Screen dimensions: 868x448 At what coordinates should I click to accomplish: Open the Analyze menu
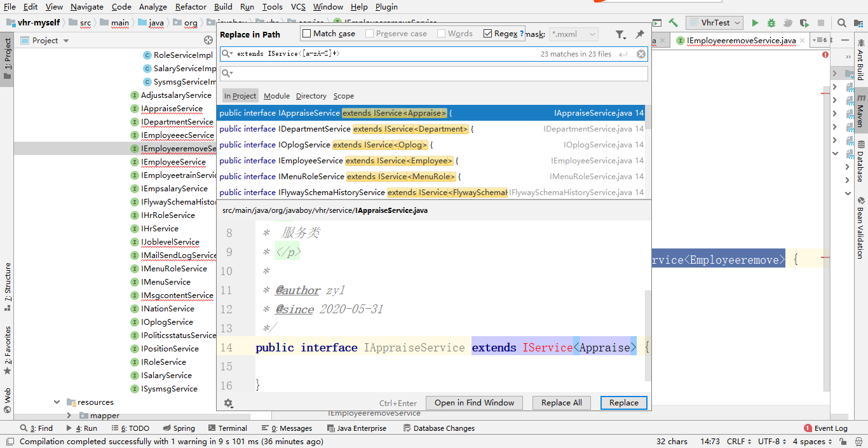(153, 7)
